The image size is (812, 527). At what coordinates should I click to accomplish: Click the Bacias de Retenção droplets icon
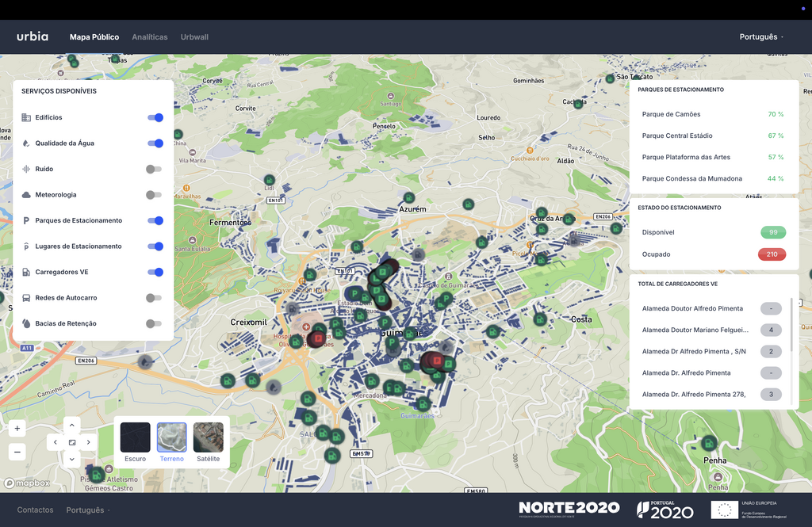click(x=27, y=323)
